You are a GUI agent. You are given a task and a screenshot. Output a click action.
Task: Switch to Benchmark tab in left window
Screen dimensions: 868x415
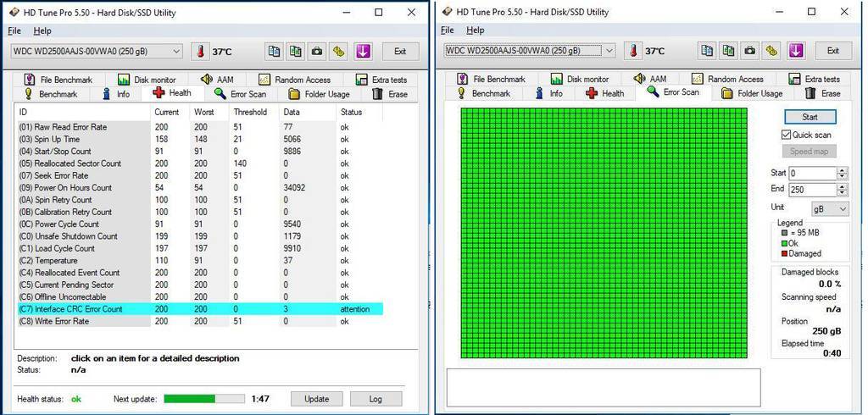tap(52, 94)
